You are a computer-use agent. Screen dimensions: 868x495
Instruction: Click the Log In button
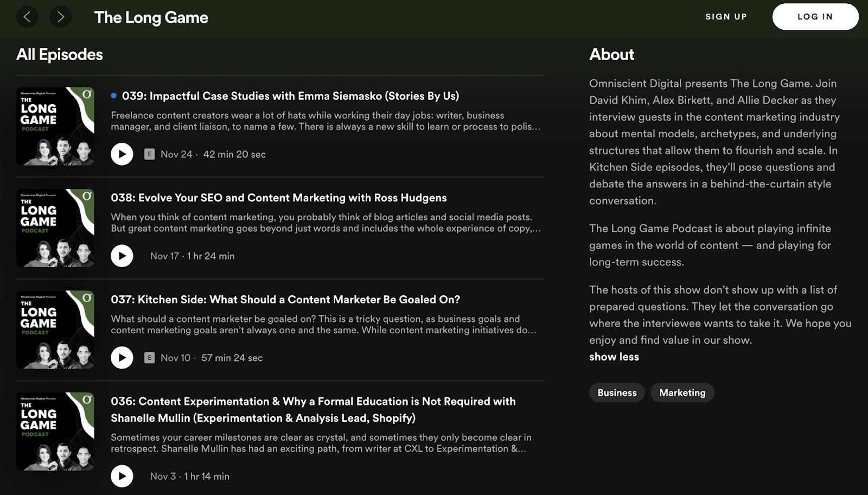point(815,17)
